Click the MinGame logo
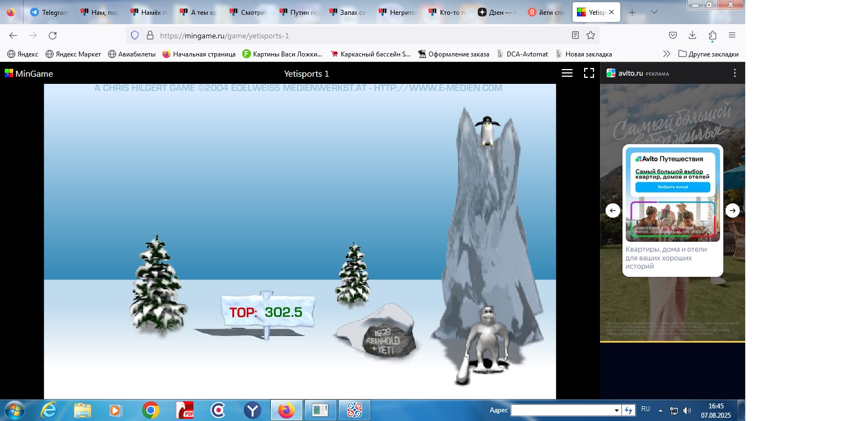Viewport: 868px width, 421px height. tap(29, 73)
